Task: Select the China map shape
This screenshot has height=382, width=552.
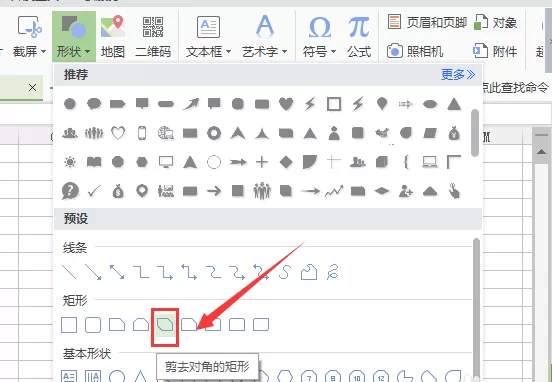Action: coord(382,133)
